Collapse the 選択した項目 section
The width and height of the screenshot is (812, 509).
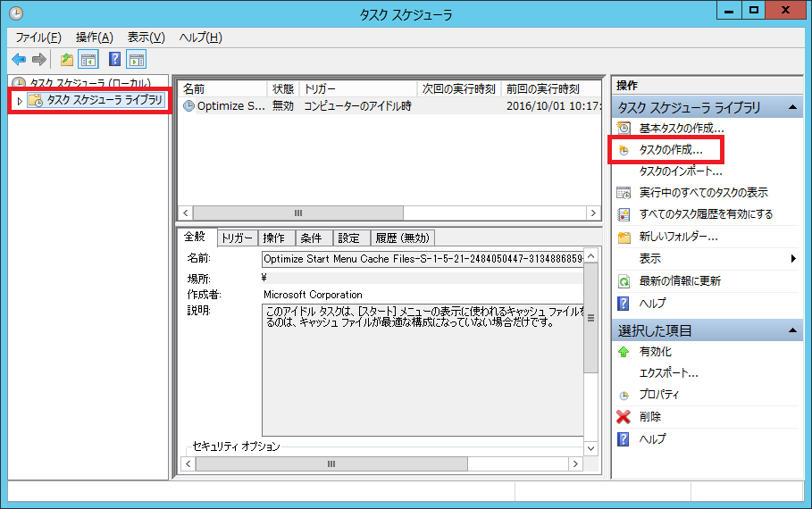coord(791,330)
